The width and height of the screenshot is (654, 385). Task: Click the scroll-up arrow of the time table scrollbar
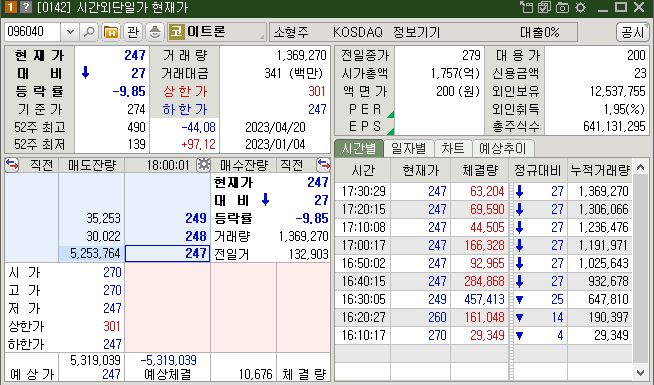(640, 168)
